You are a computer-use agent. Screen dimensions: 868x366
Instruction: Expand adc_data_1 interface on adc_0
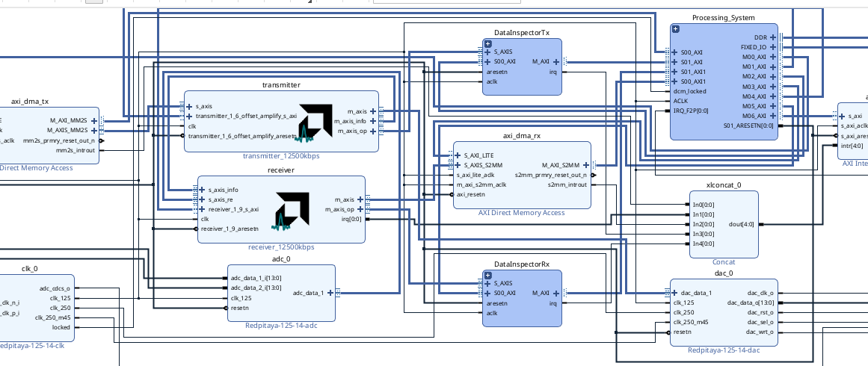pos(330,293)
